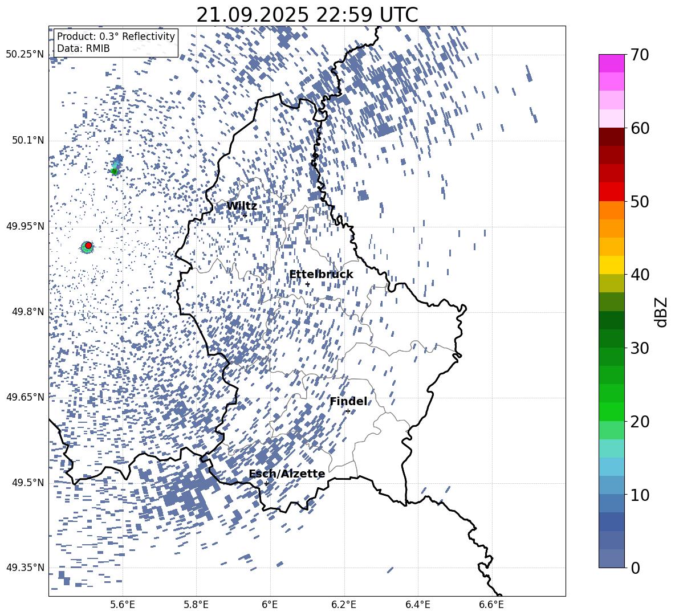675x616 pixels.
Task: Click the colorbar tick label 30
Action: tap(640, 348)
